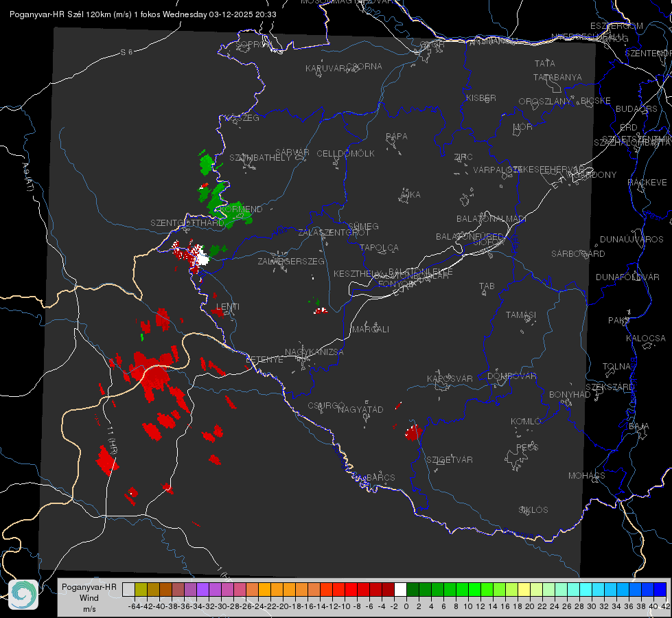Click the 'NAGYATÁD' city label
Viewport: 672px width, 618px height.
pyautogui.click(x=360, y=409)
